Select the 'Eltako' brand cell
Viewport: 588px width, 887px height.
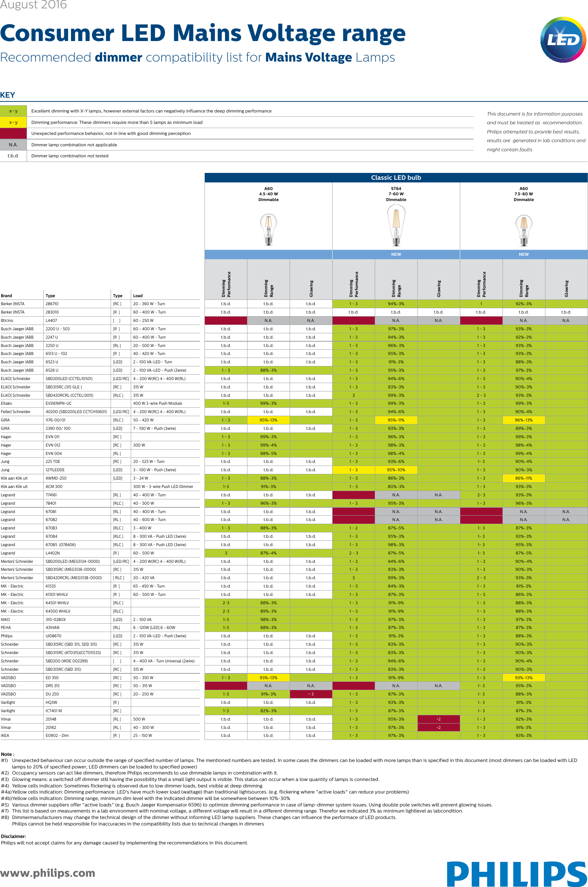pyautogui.click(x=6, y=403)
